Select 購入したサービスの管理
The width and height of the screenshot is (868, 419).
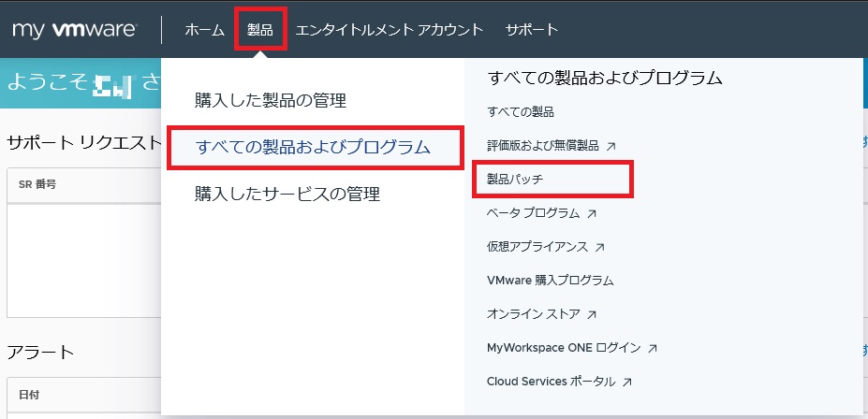coord(287,194)
